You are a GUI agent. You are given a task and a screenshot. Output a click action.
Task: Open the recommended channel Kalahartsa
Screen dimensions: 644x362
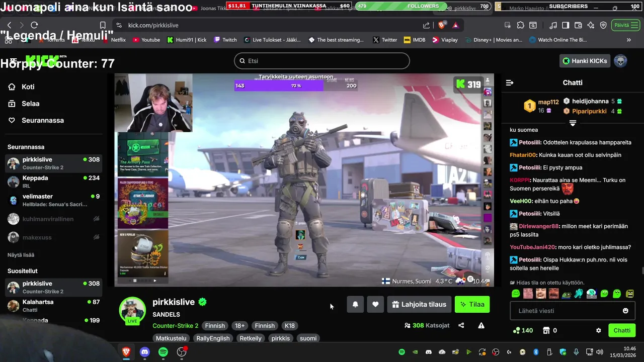pos(54,306)
